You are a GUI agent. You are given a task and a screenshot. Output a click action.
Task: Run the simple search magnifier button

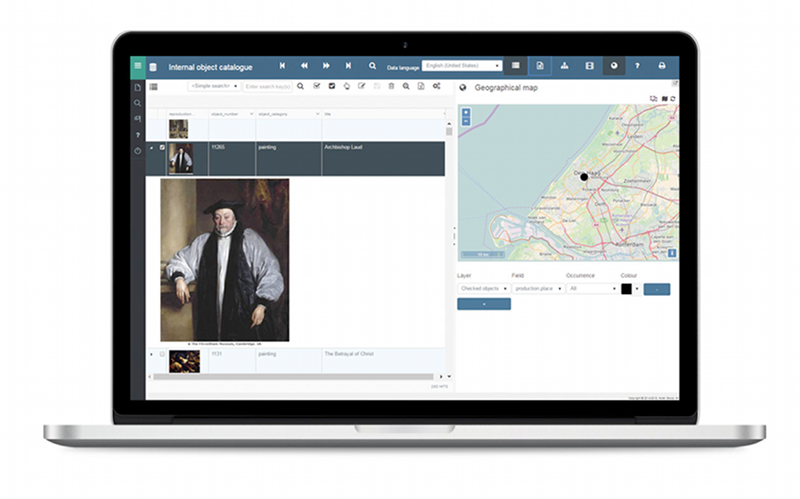coord(301,86)
